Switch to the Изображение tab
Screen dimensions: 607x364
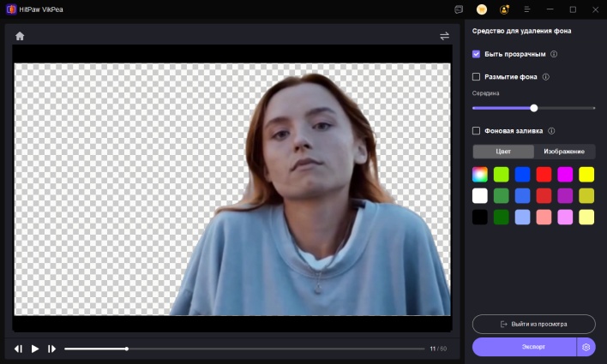(564, 152)
